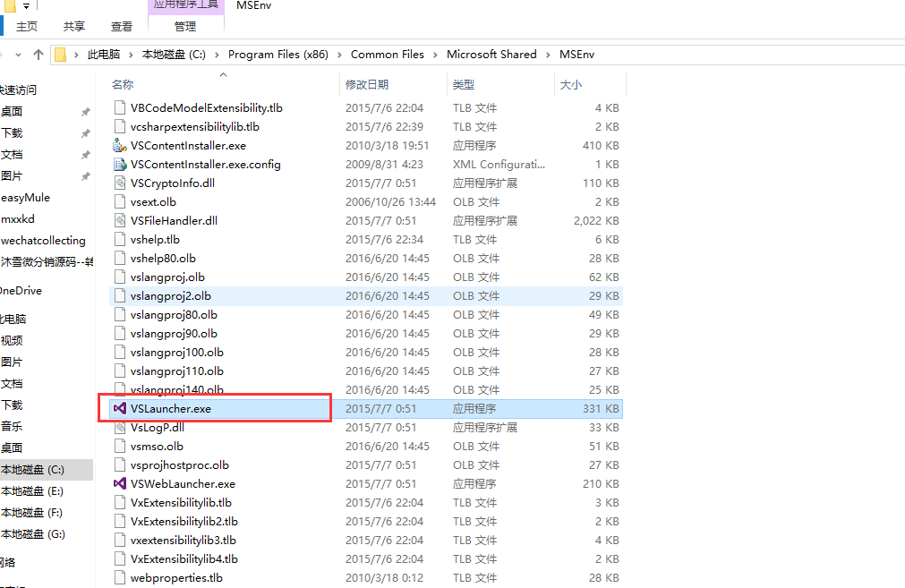The height and width of the screenshot is (588, 905).
Task: Open mxxkd folder in quick access
Action: (18, 219)
